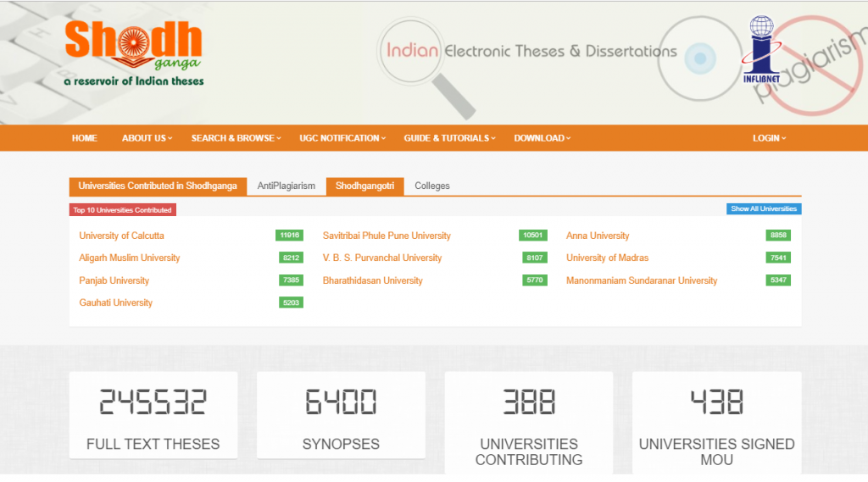Click the Shodhganga logo

133,53
